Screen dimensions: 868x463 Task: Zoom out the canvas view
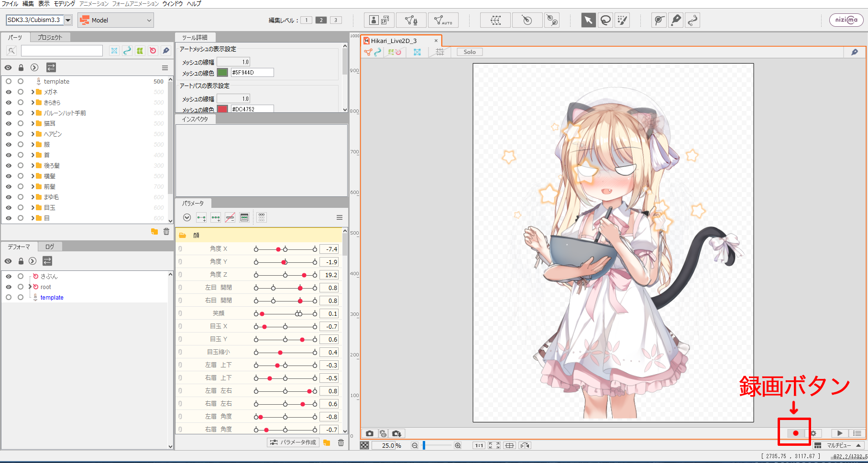coord(415,445)
